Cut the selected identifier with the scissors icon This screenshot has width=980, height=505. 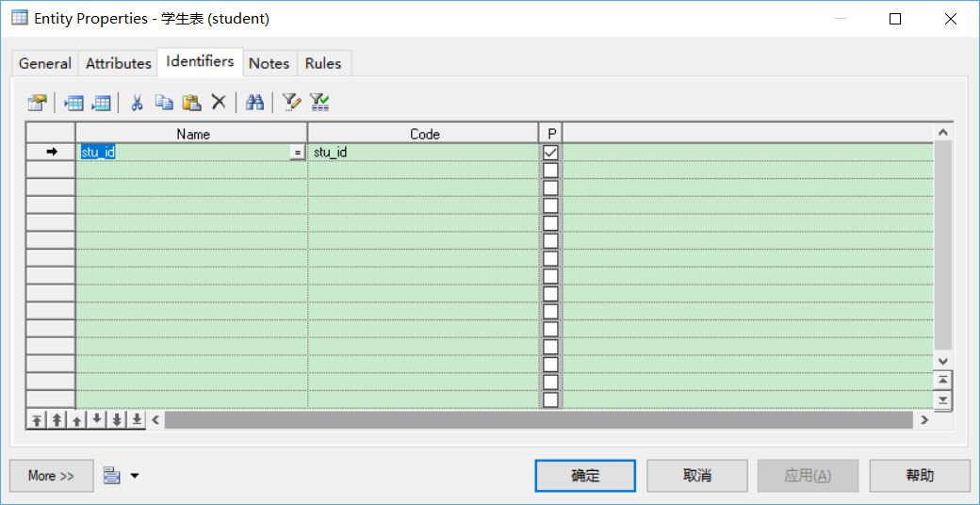137,103
